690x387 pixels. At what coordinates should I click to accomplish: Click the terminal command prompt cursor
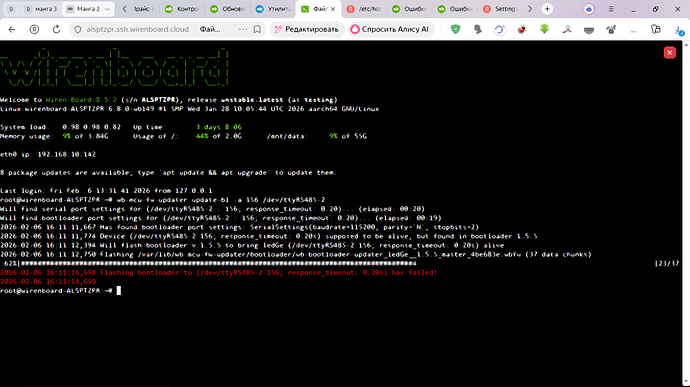click(118, 291)
